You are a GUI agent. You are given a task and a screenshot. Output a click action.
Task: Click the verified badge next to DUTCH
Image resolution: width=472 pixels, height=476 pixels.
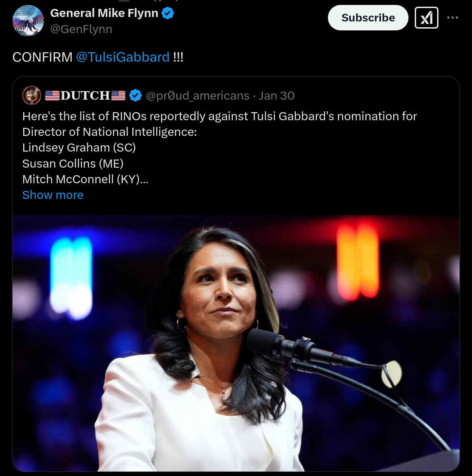tap(136, 95)
